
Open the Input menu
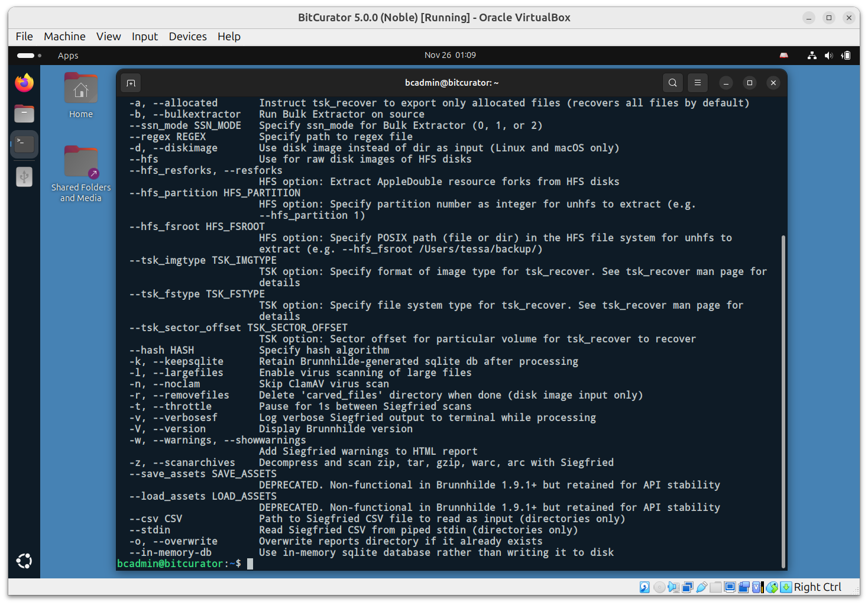pyautogui.click(x=145, y=37)
